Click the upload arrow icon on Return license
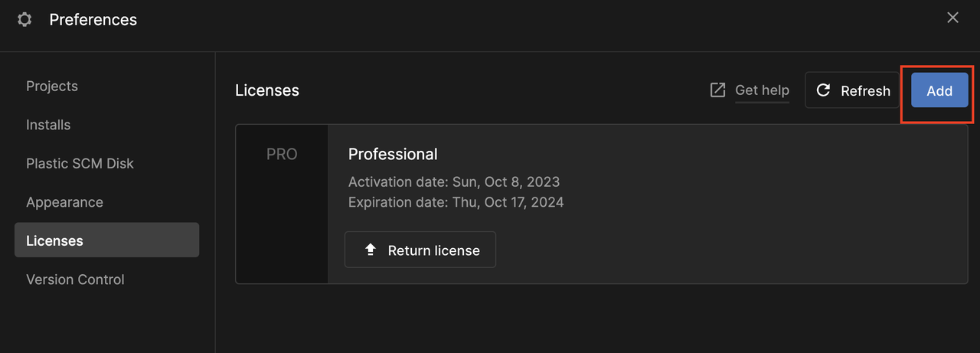The image size is (980, 353). click(x=371, y=250)
